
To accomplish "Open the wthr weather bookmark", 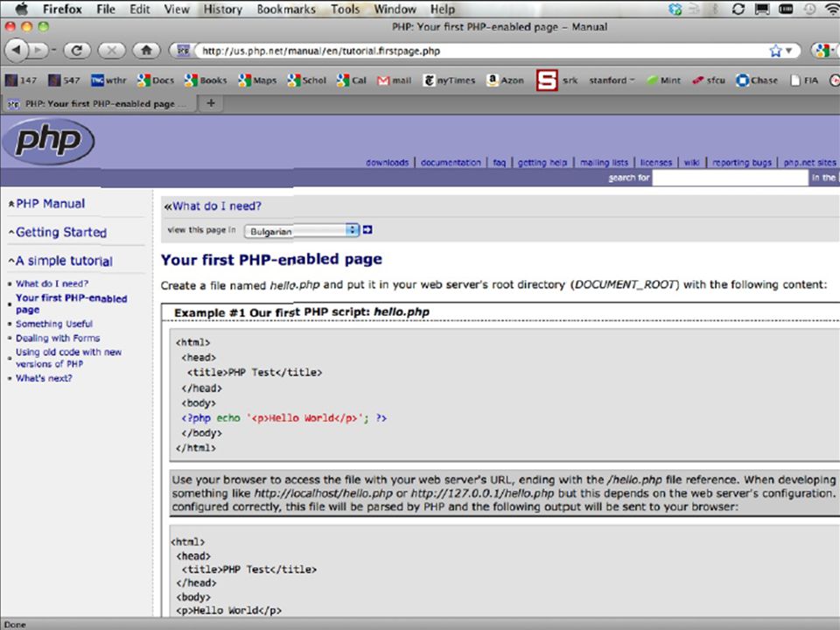I will click(x=108, y=80).
